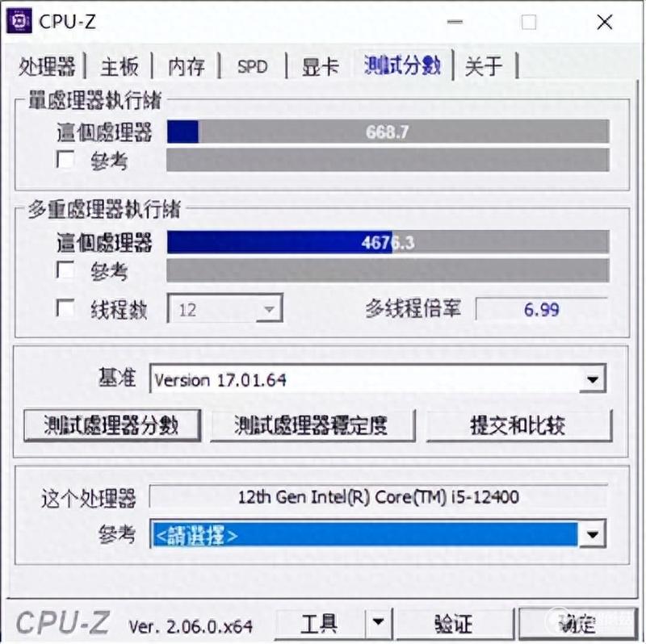Viewport: 646px width, 644px height.
Task: Open the 关于 tab
Action: pyautogui.click(x=484, y=66)
